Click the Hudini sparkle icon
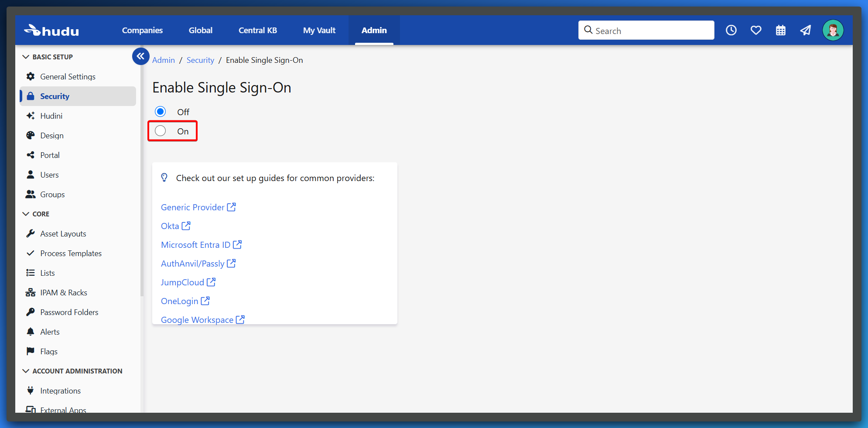The width and height of the screenshot is (868, 428). pos(31,116)
